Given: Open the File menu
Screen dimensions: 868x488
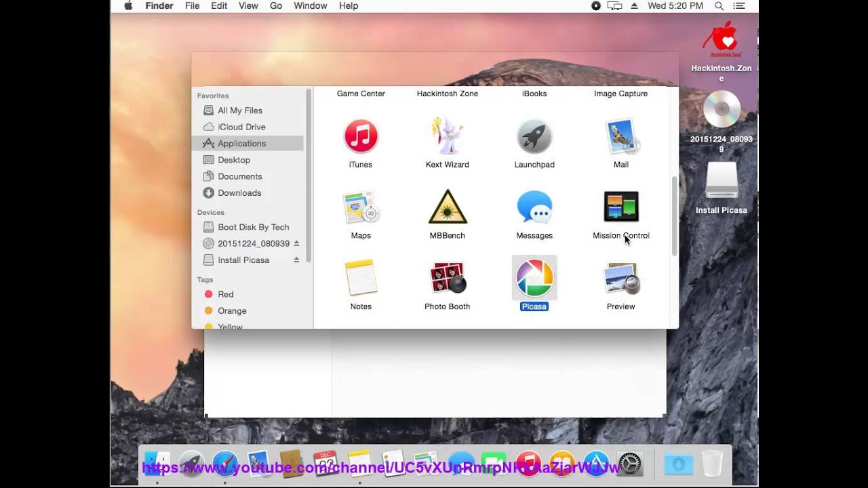Looking at the screenshot, I should (192, 5).
